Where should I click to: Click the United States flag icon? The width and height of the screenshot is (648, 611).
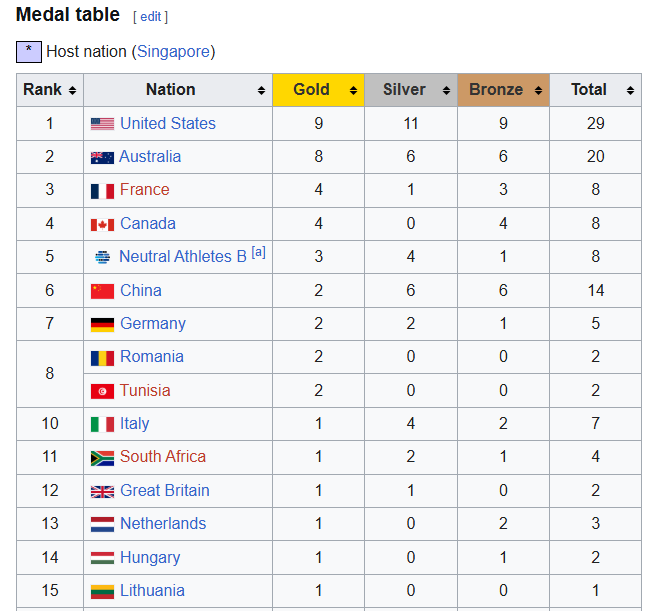click(x=102, y=124)
